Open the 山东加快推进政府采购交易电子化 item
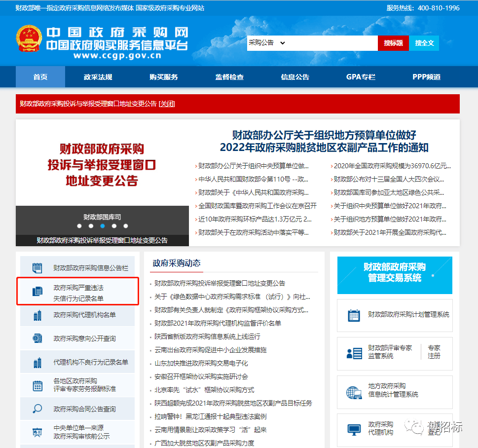The height and width of the screenshot is (448, 478). 201,364
